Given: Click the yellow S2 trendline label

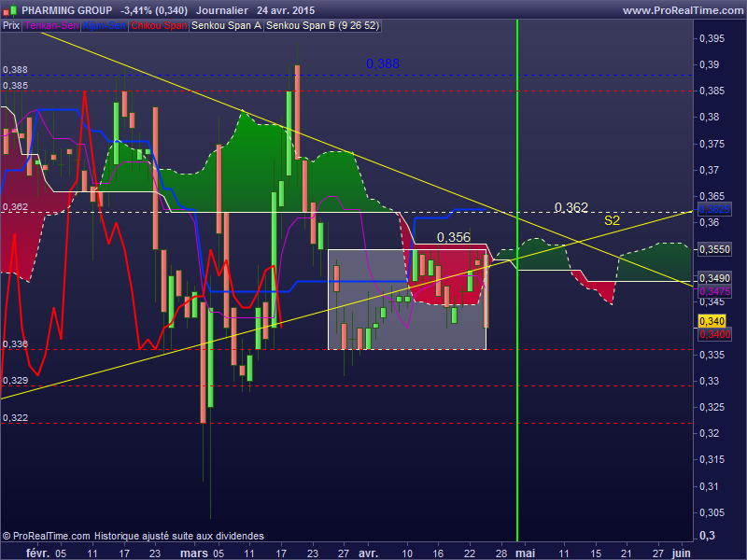Looking at the screenshot, I should [612, 221].
